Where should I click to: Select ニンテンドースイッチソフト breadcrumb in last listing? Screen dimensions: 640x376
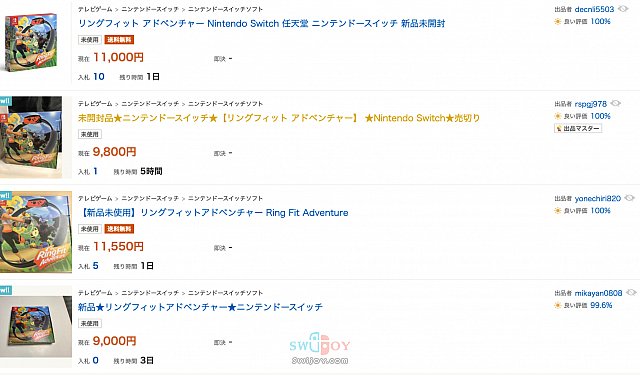(x=225, y=293)
